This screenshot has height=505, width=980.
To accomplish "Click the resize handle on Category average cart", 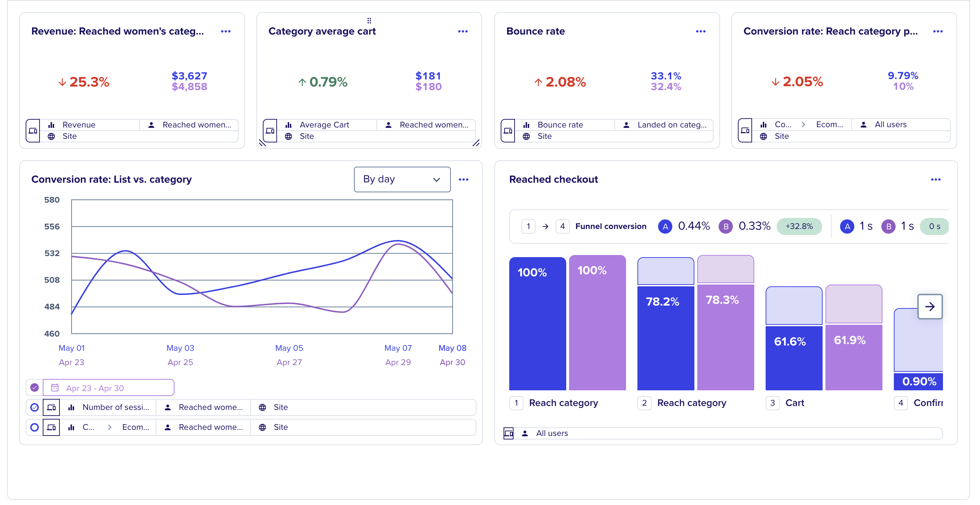I will tap(475, 143).
